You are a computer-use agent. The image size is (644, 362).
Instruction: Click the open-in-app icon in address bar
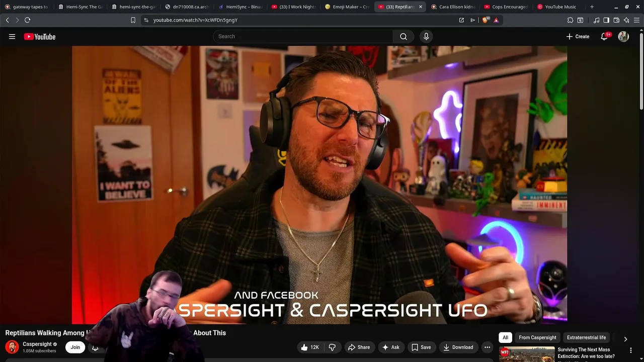(461, 20)
